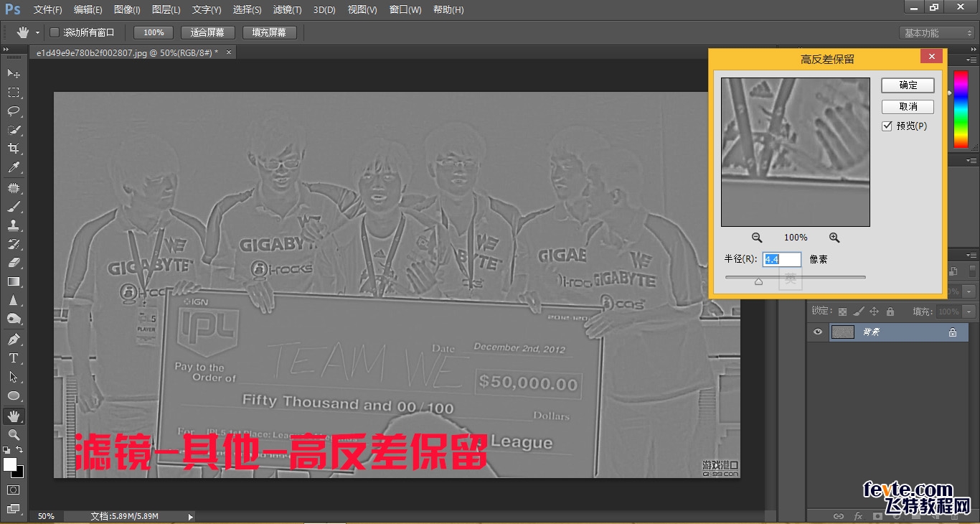980x524 pixels.
Task: Add a layer style (fx)
Action: point(858,516)
